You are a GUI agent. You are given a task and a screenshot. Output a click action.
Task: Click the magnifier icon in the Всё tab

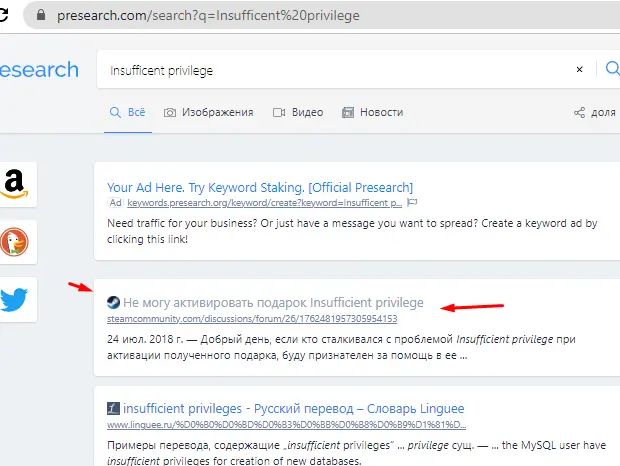[x=115, y=112]
